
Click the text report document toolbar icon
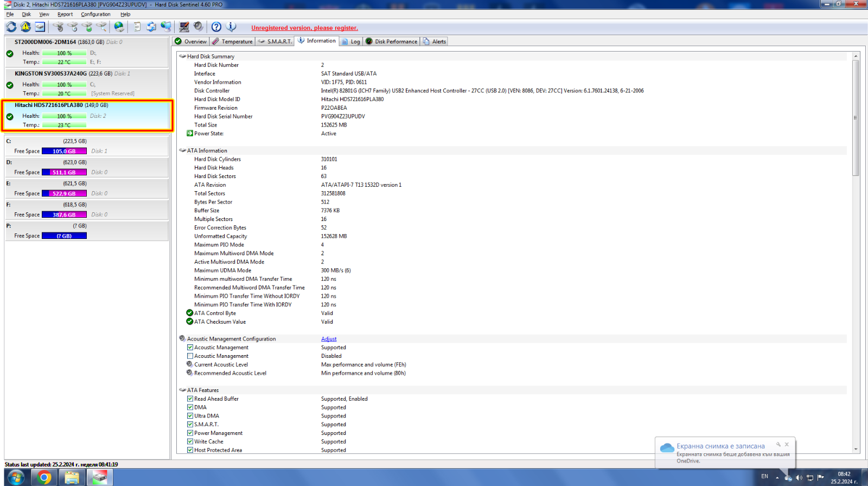click(x=137, y=27)
